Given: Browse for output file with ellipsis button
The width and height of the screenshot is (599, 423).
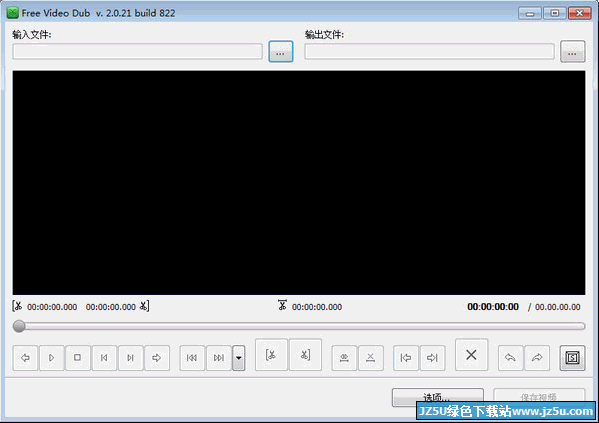Looking at the screenshot, I should click(573, 52).
